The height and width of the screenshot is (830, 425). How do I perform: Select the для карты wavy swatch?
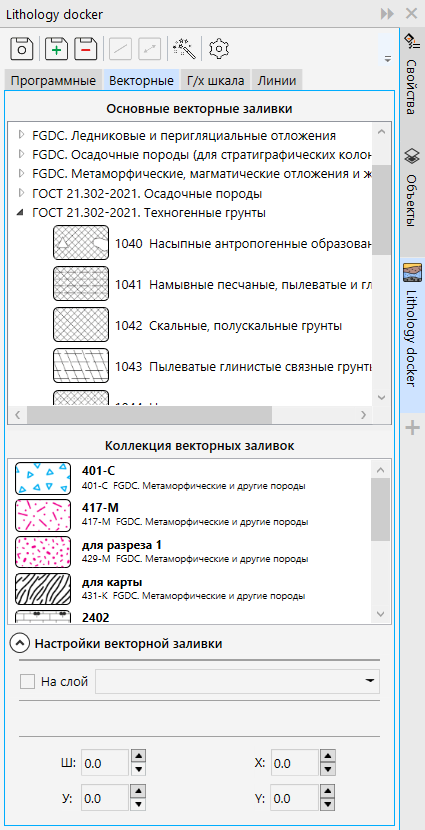[x=43, y=589]
